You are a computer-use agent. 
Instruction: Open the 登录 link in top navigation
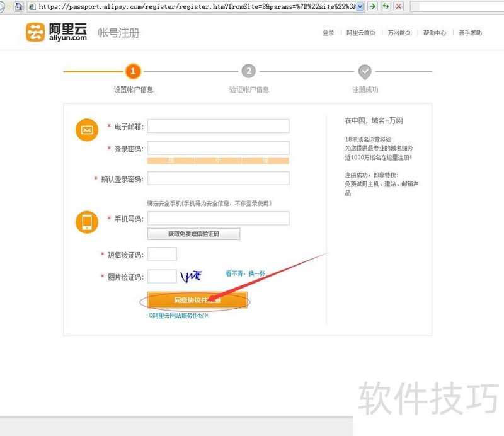[x=328, y=33]
